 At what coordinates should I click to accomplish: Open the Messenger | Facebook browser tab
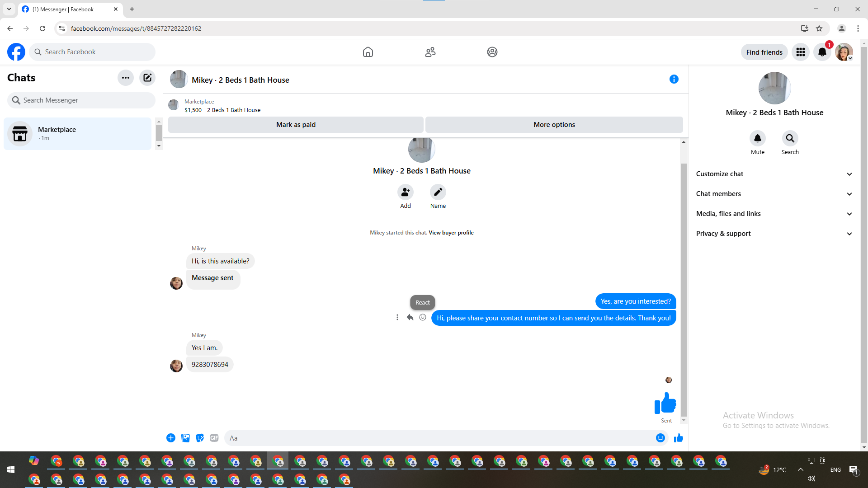coord(70,9)
